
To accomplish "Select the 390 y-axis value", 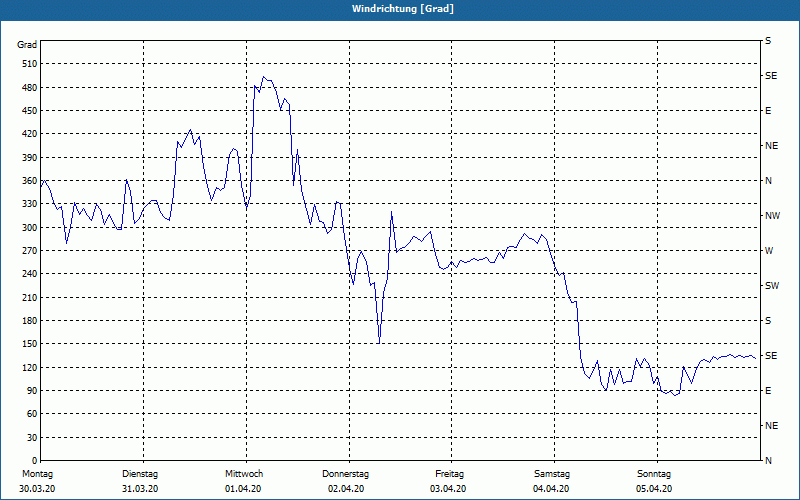I will 30,158.
